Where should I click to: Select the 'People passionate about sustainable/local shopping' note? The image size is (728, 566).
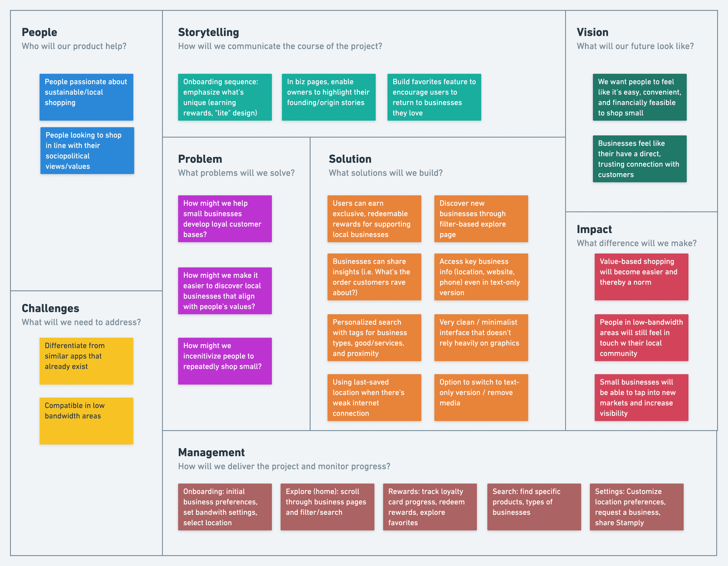pyautogui.click(x=86, y=97)
